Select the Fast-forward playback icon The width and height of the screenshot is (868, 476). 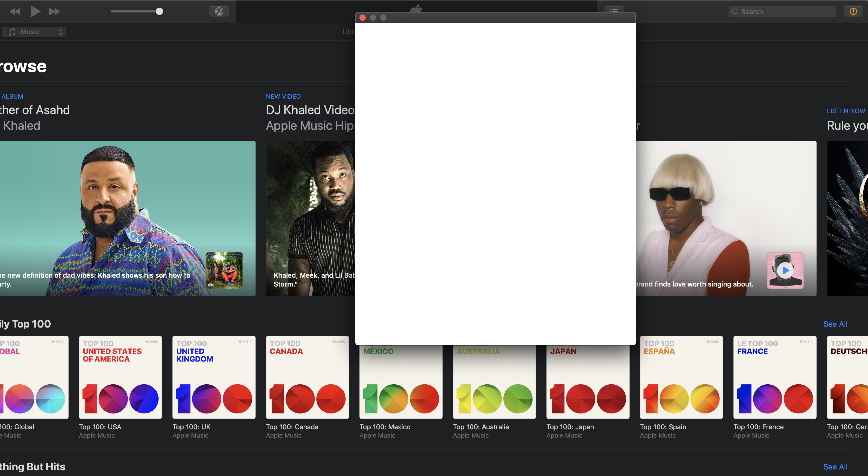pos(55,11)
